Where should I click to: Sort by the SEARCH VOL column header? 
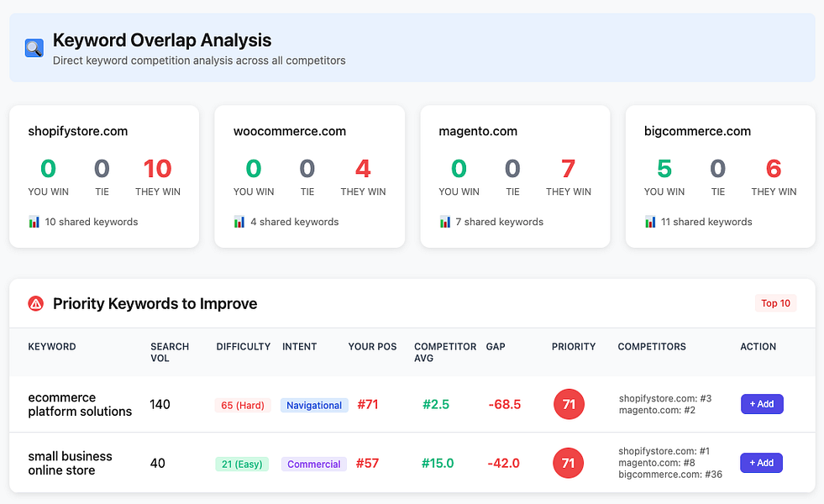point(171,351)
